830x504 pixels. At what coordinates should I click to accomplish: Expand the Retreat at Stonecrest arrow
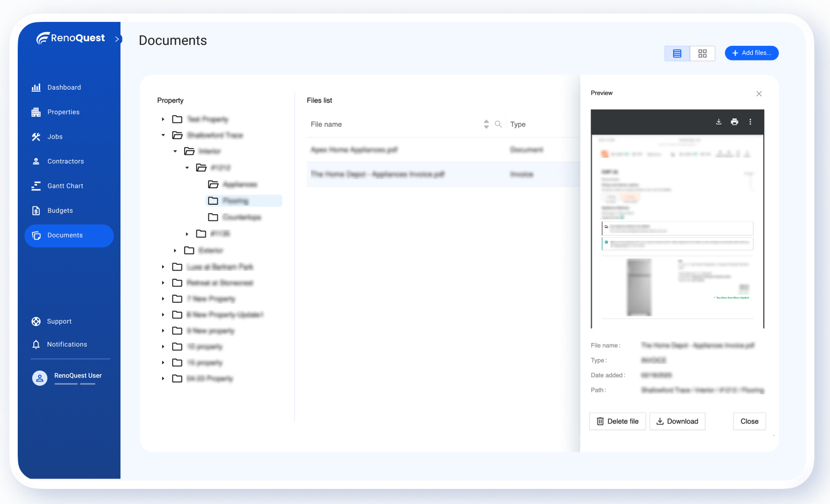(x=163, y=283)
